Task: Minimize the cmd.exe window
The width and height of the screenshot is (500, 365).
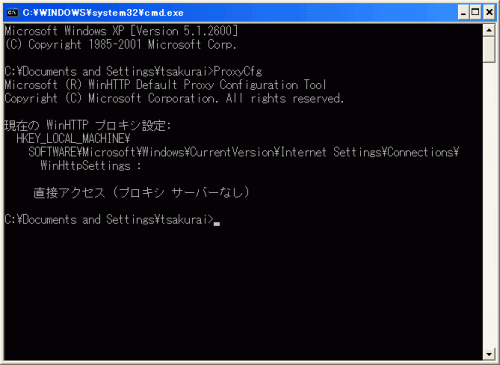Action: pos(463,13)
